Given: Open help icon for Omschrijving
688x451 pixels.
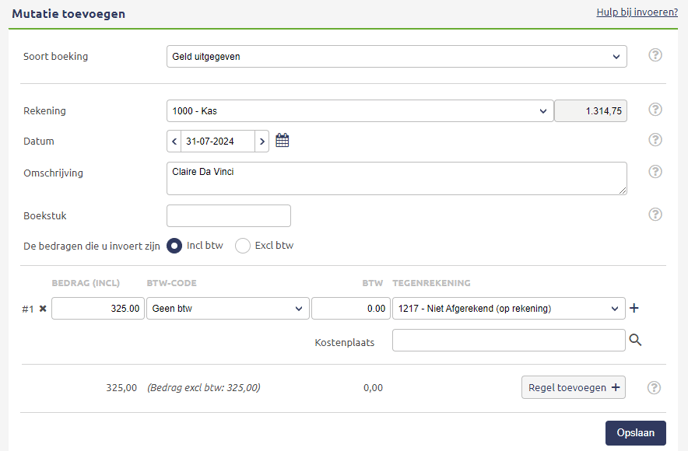Looking at the screenshot, I should (655, 172).
